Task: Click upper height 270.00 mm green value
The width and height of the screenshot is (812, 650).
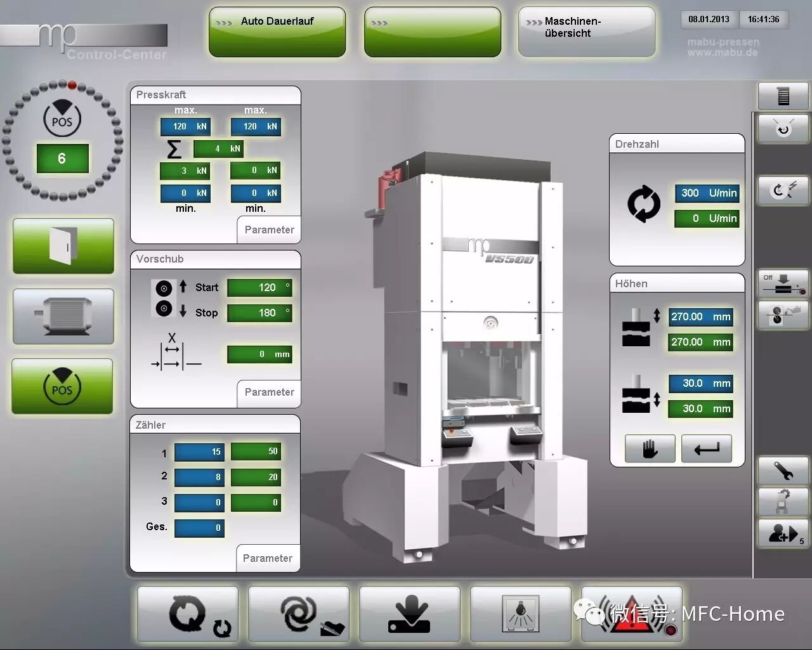Action: 701,342
